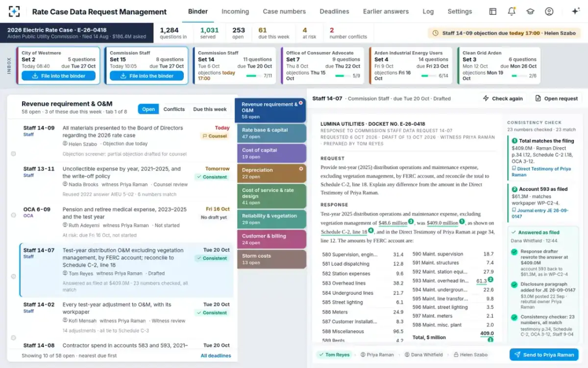Select the Staff 14-09 row radio circle

[x=13, y=154]
